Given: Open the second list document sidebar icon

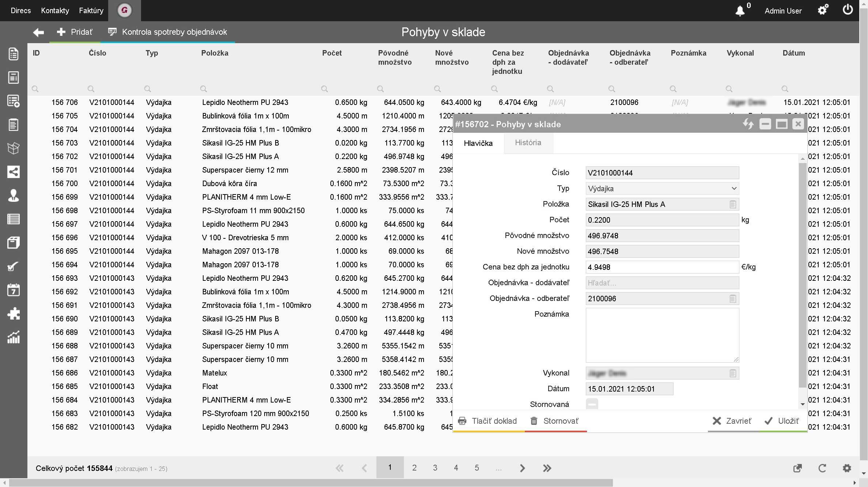Looking at the screenshot, I should tap(14, 78).
